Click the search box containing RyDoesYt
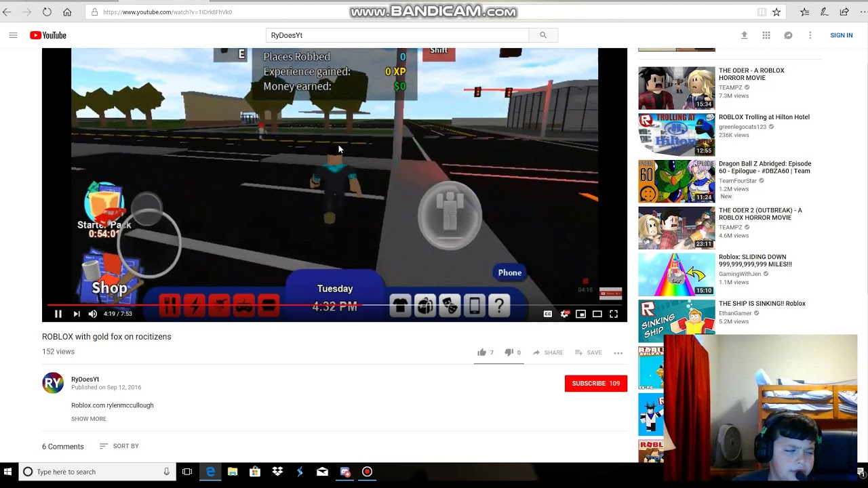 coord(397,35)
